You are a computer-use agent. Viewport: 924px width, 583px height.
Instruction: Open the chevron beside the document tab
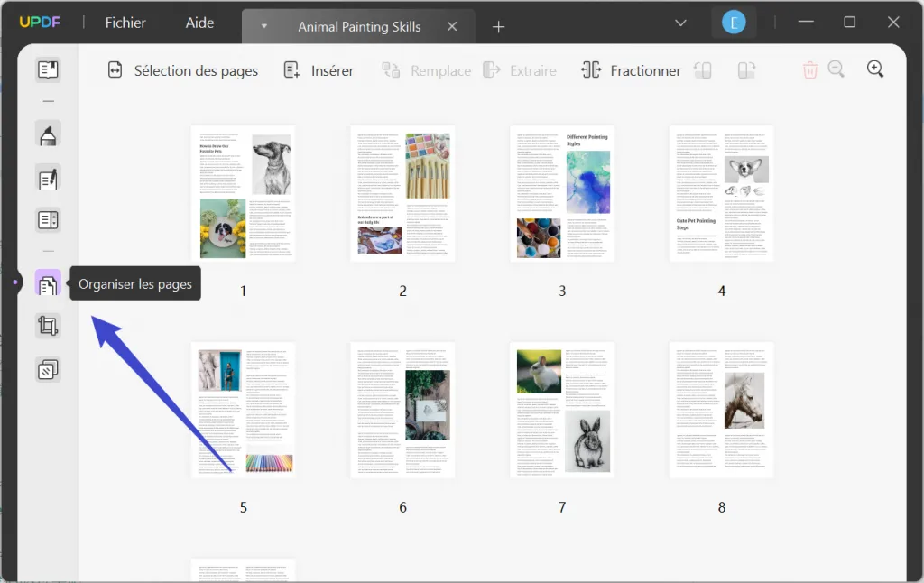point(263,26)
